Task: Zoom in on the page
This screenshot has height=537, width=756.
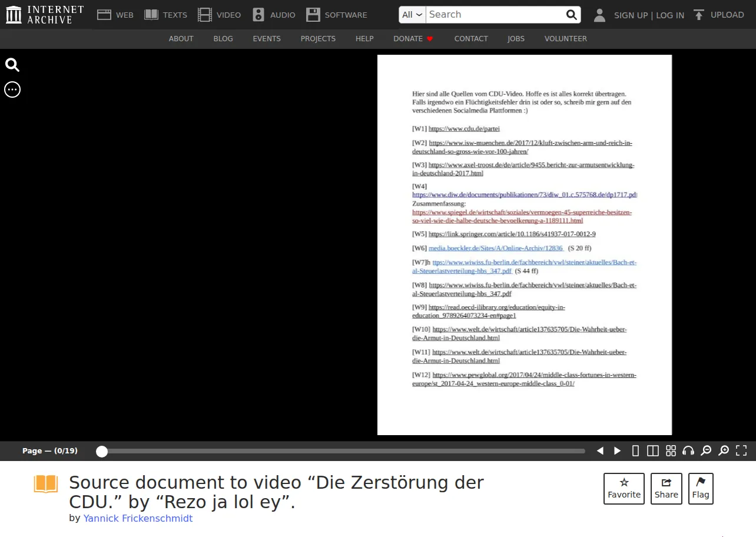Action: (x=724, y=451)
